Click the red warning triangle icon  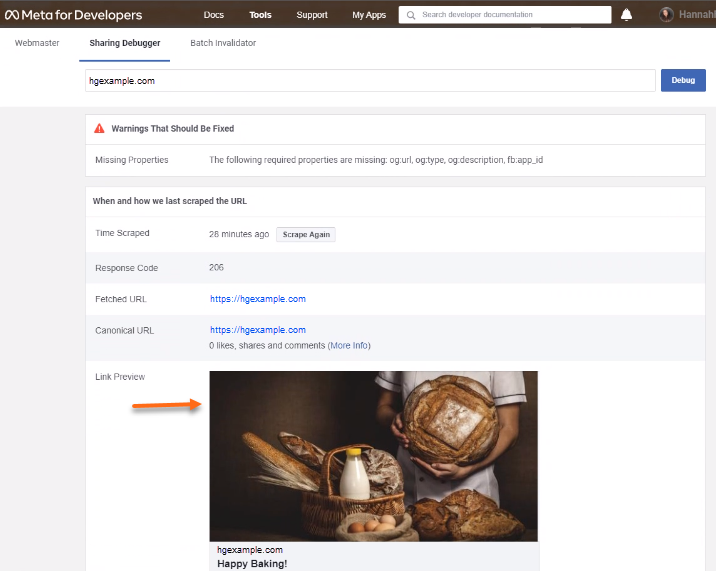tap(99, 129)
